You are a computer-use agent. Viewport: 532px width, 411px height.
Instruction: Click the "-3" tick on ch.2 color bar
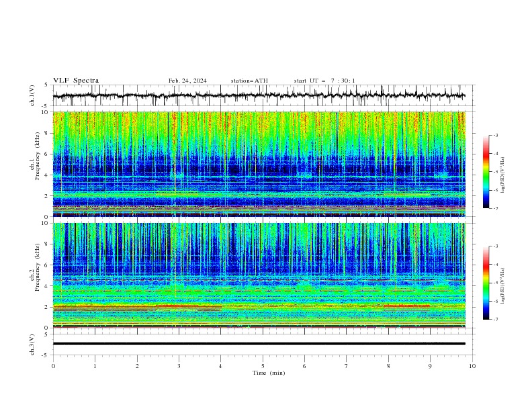(496, 246)
